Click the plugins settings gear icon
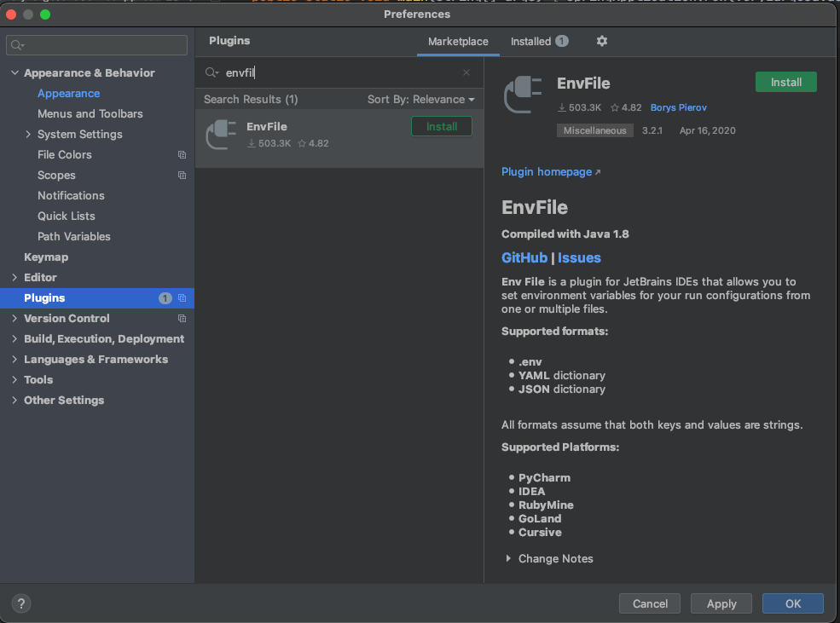The height and width of the screenshot is (623, 840). pos(602,41)
